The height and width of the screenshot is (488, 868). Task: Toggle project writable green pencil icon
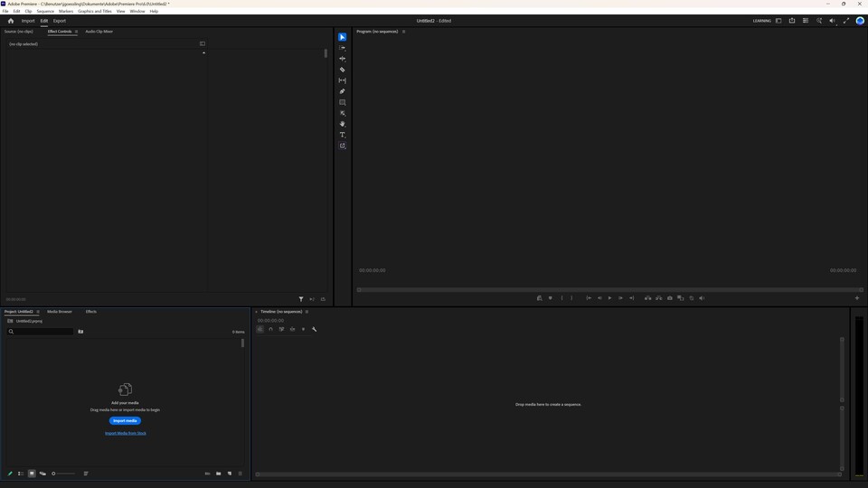[x=10, y=474]
